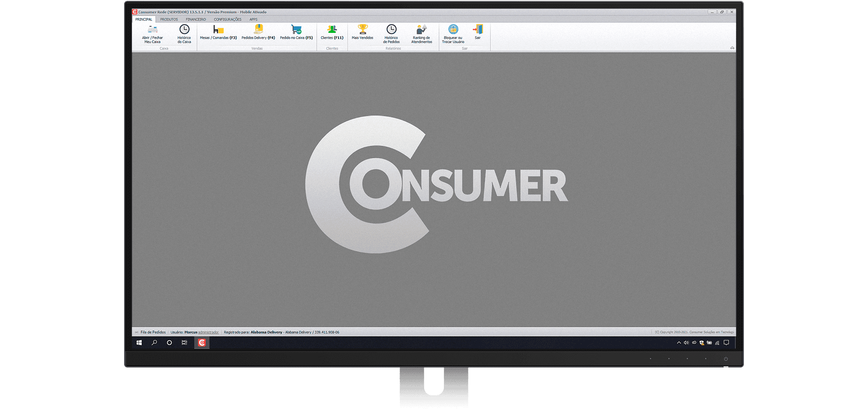
Task: Close the Consumer Rede window
Action: [732, 12]
